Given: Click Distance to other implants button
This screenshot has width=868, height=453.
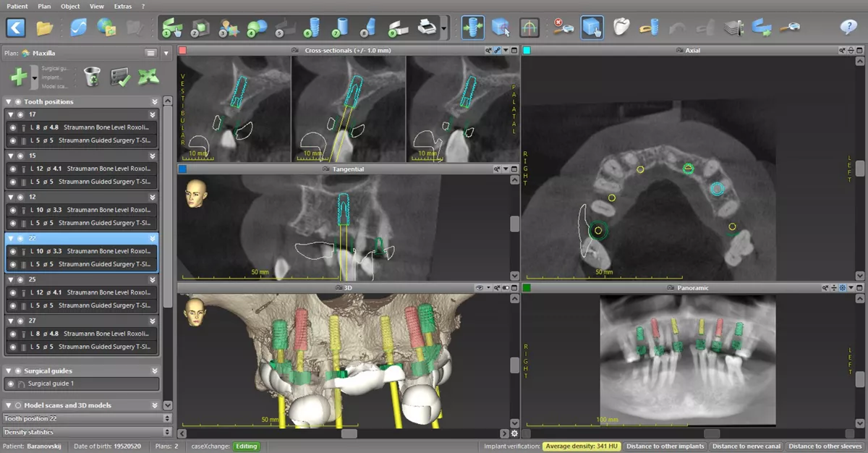Looking at the screenshot, I should tap(665, 446).
